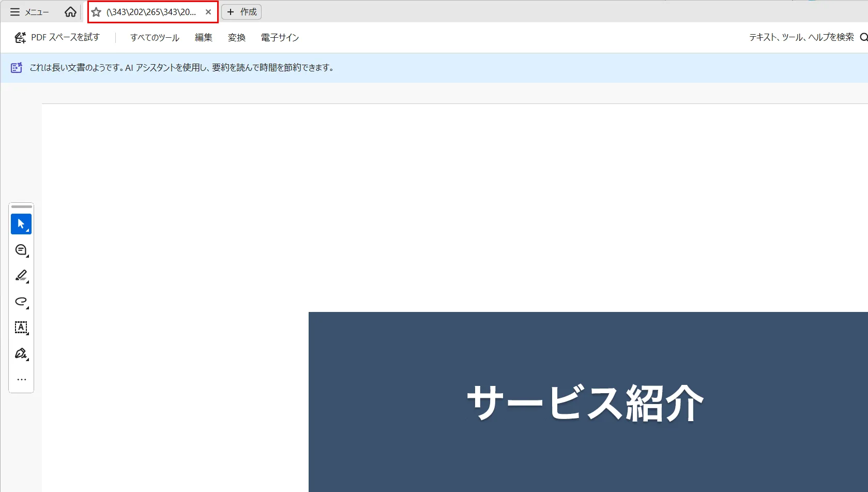Image resolution: width=868 pixels, height=492 pixels.
Task: Star the current document tab
Action: pos(96,12)
